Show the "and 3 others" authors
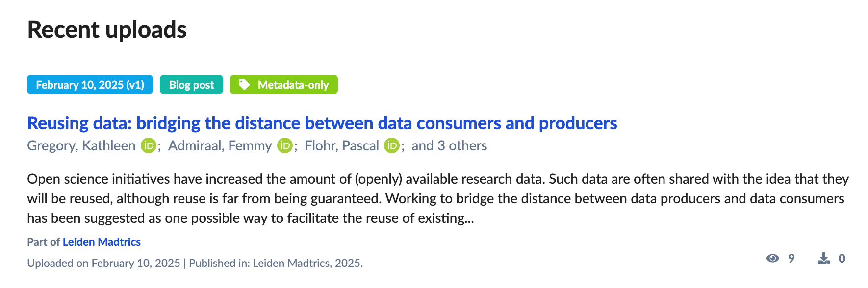868x288 pixels. point(449,146)
